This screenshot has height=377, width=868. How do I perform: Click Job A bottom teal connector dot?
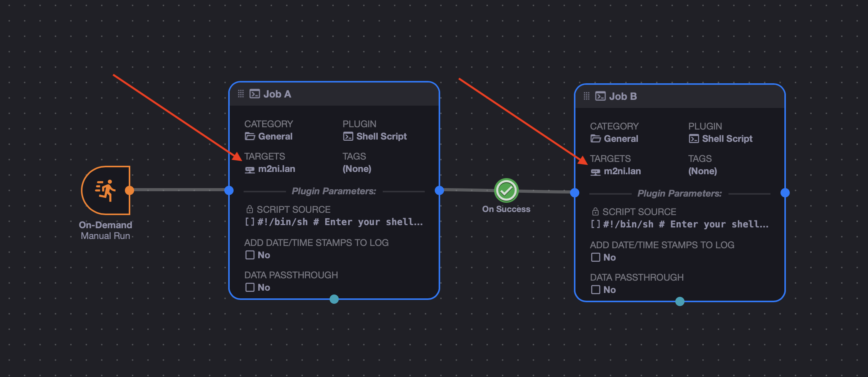334,299
